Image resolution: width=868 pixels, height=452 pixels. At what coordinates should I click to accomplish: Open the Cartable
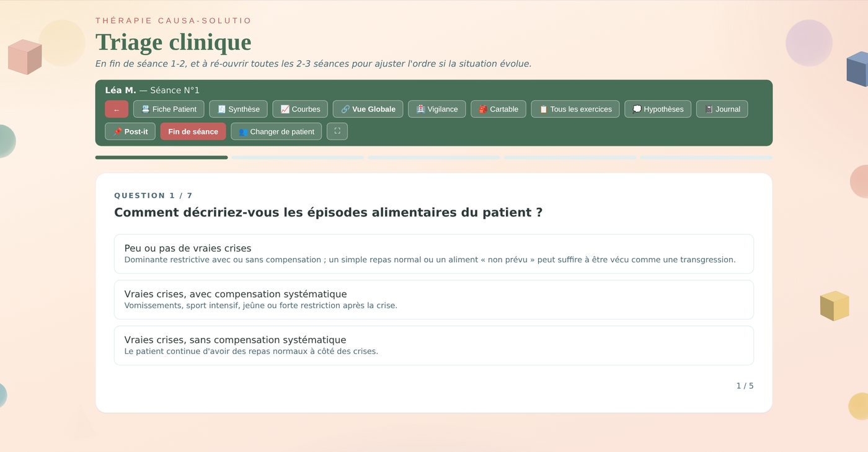coord(498,109)
